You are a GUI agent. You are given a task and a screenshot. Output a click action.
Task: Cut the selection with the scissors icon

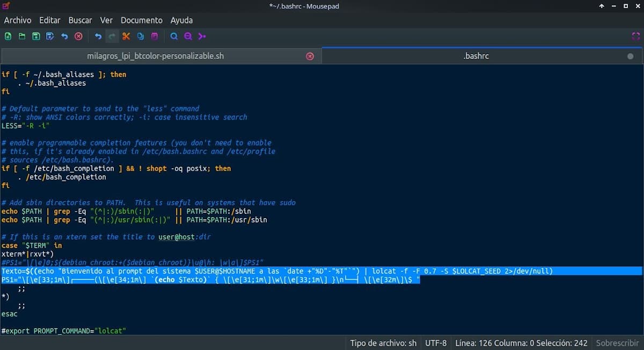pyautogui.click(x=126, y=36)
